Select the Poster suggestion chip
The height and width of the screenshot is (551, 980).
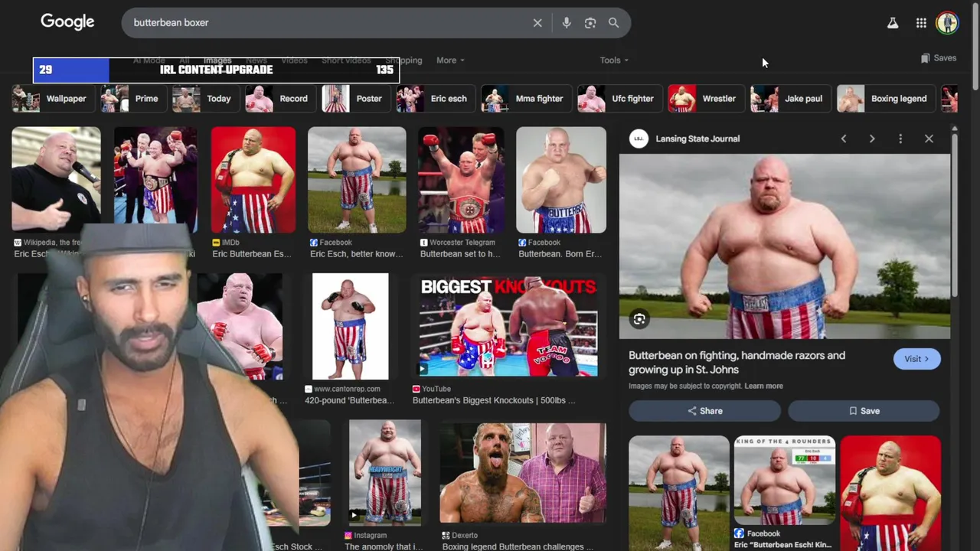click(354, 99)
